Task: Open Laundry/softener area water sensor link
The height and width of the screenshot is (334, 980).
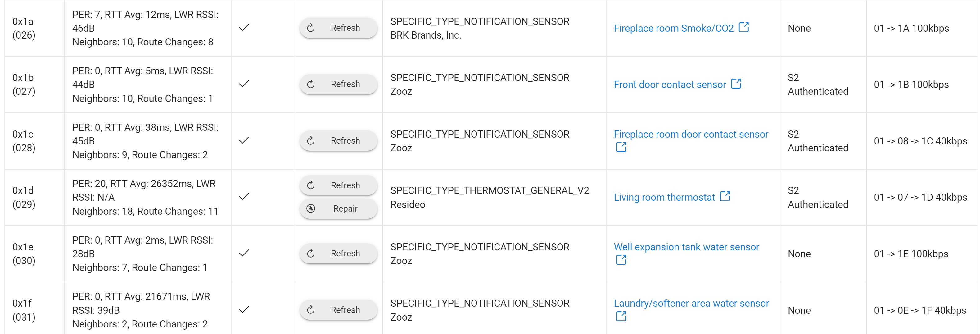Action: (x=691, y=303)
